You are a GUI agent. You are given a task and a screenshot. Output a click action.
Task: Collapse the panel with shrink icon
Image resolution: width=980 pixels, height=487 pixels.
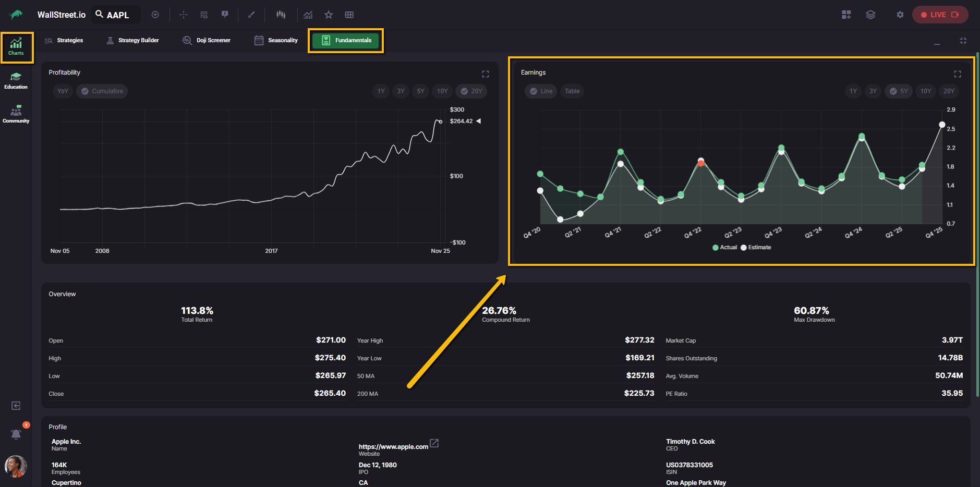[x=963, y=41]
